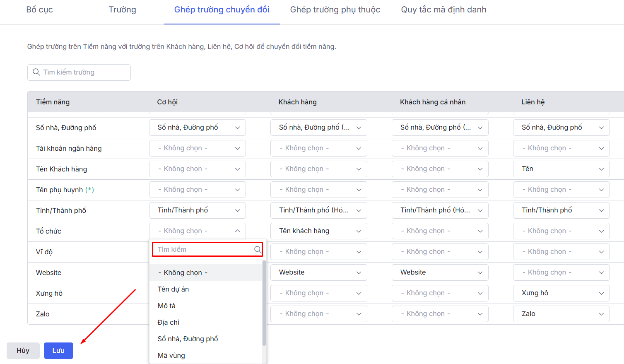Open Liên hệ dropdown showing Zalo
This screenshot has height=364, width=624.
tap(561, 314)
